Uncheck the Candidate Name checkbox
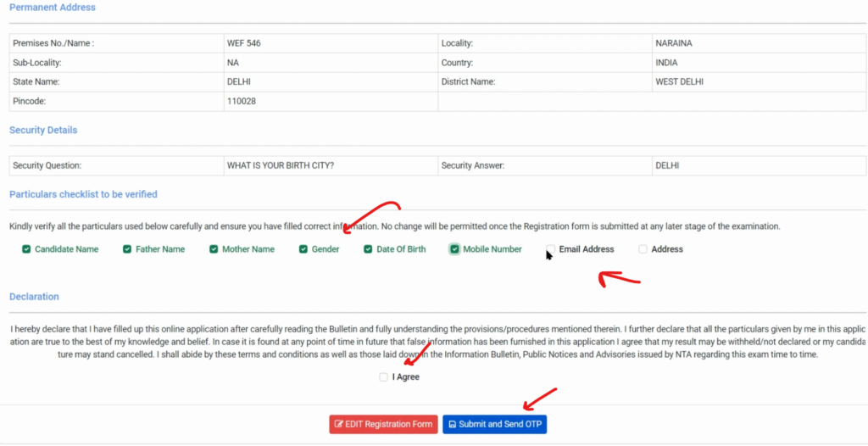Image resolution: width=868 pixels, height=446 pixels. [26, 249]
